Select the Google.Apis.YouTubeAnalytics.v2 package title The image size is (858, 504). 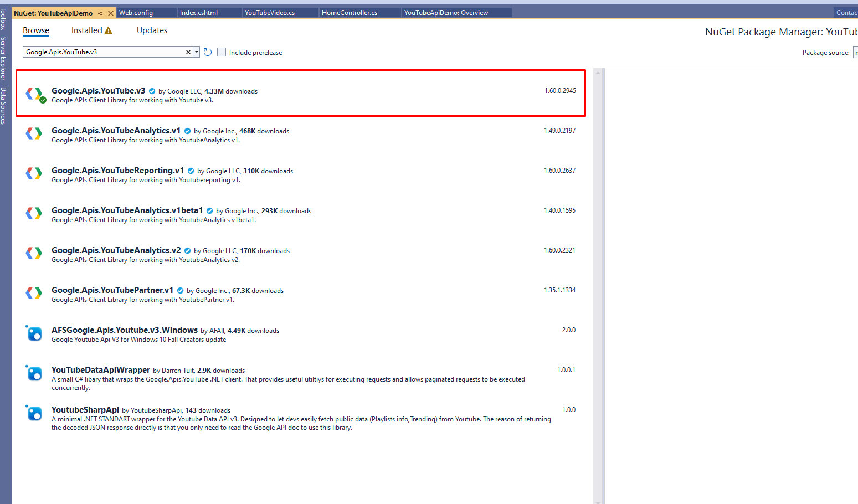point(116,250)
